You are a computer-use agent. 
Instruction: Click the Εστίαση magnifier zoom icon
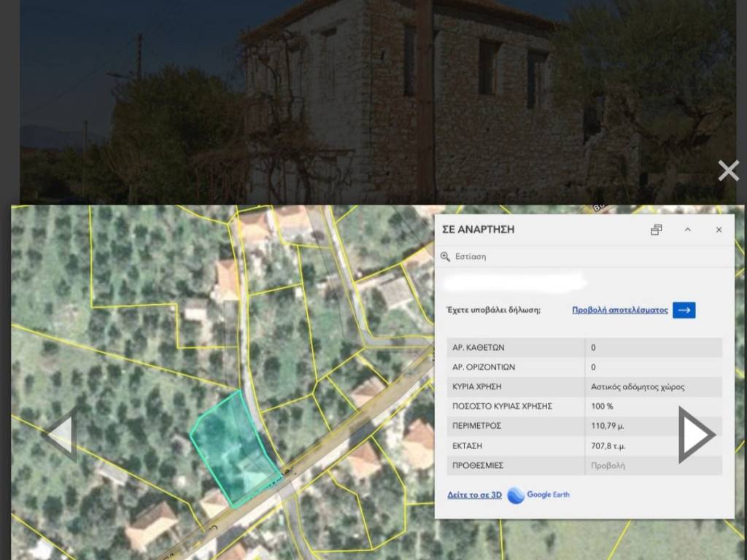(x=446, y=257)
